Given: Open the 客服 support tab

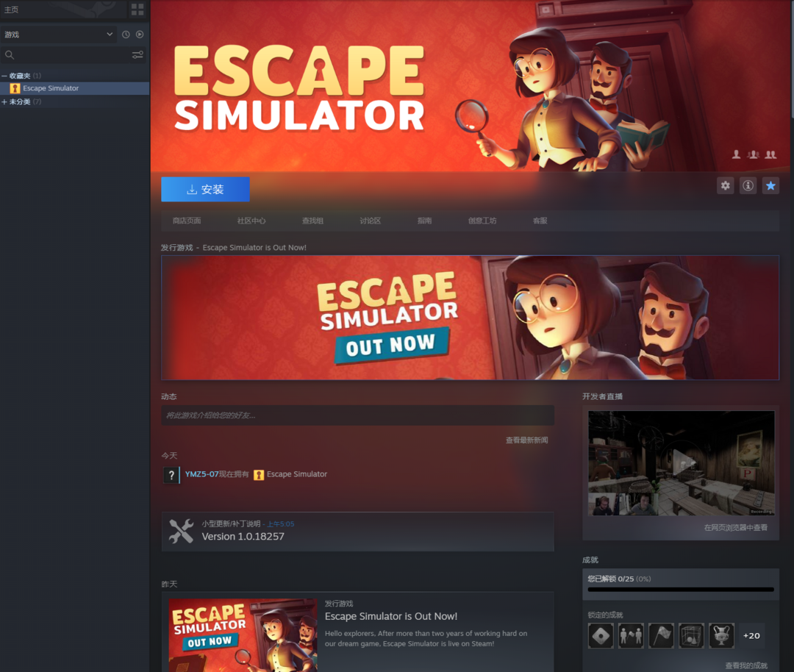Looking at the screenshot, I should click(540, 221).
